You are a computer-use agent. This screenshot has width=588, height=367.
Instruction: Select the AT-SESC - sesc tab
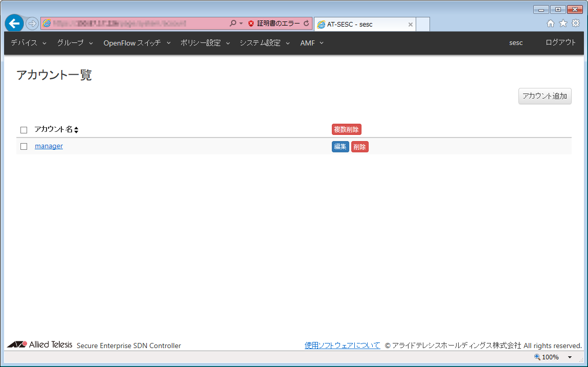point(365,25)
